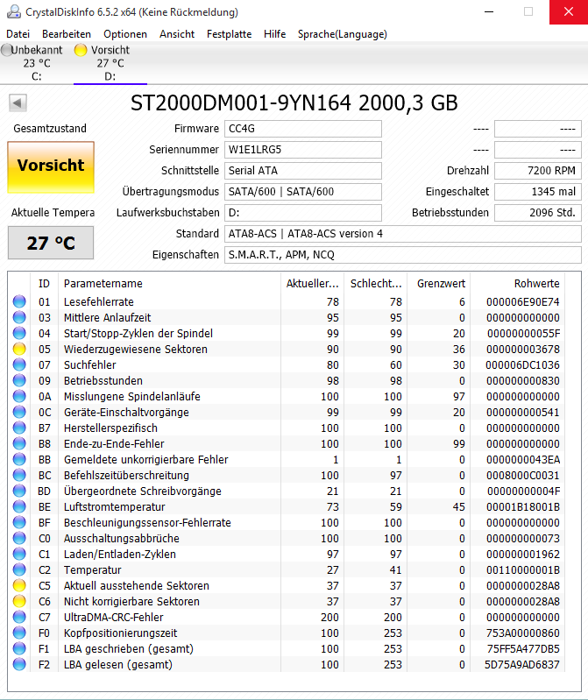588x700 pixels.
Task: Click status dot for UltraDMA-CRC-Fehler
Action: [19, 617]
